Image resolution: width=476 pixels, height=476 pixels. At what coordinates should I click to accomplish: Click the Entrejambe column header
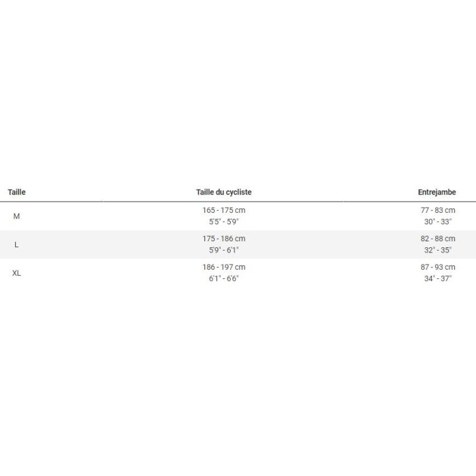(x=437, y=192)
